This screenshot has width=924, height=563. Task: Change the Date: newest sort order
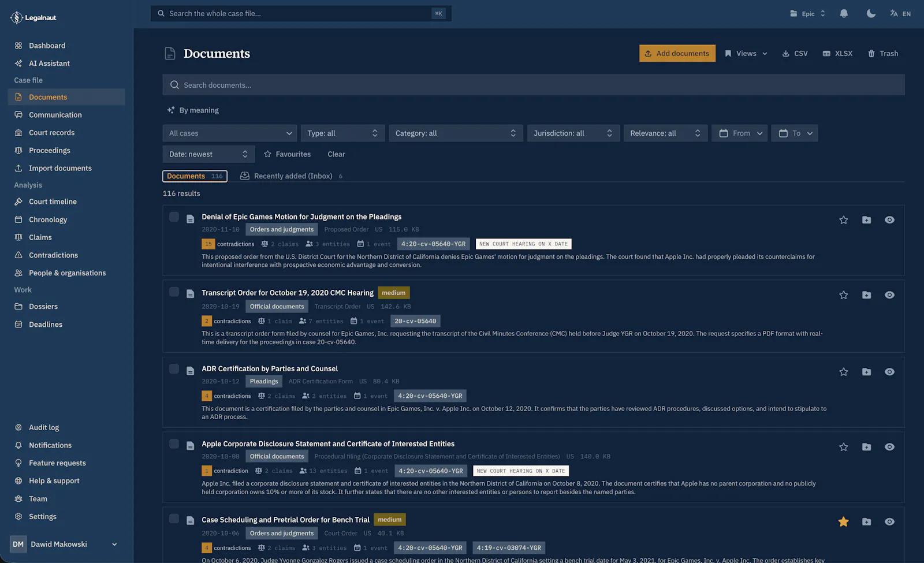click(208, 154)
